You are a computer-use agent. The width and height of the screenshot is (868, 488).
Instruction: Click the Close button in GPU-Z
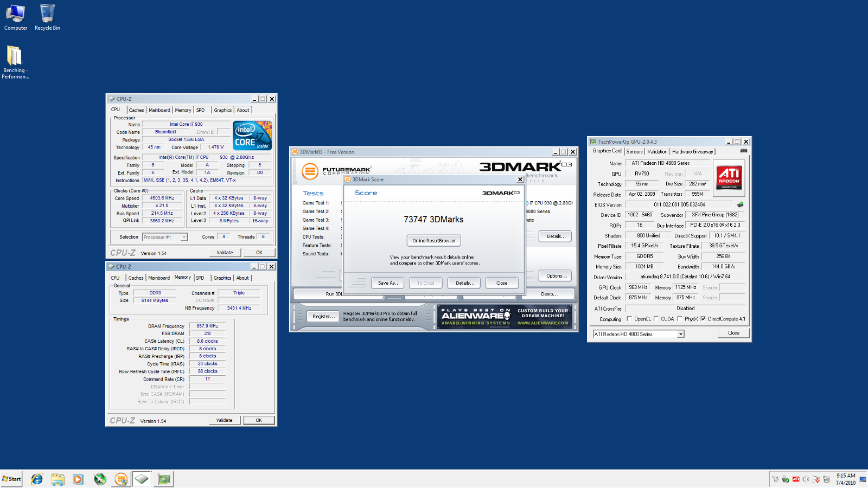click(733, 333)
